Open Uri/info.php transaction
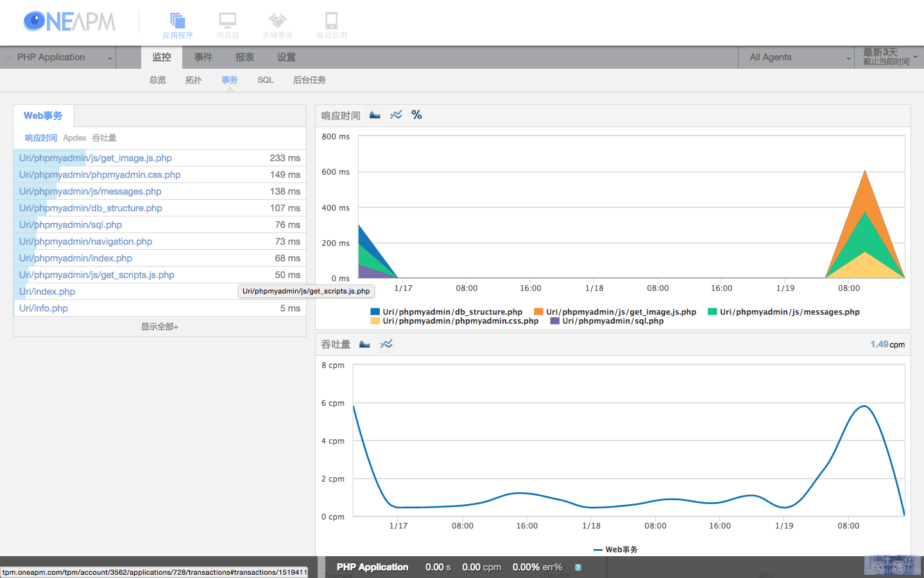 pos(44,308)
